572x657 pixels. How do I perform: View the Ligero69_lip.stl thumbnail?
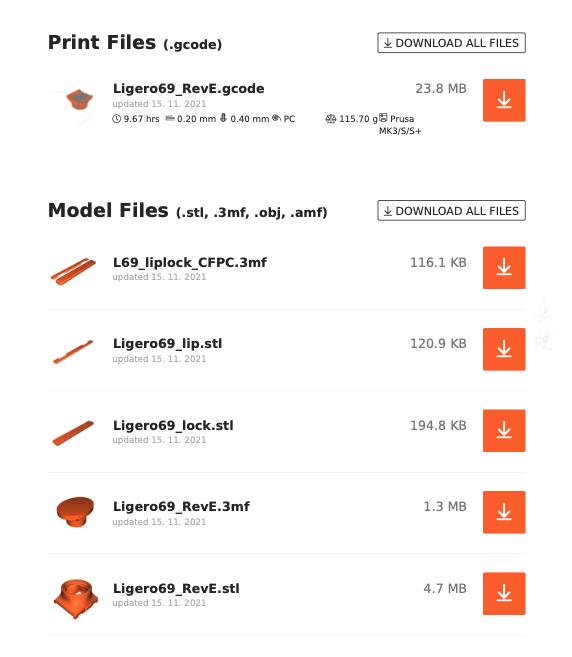pos(73,352)
